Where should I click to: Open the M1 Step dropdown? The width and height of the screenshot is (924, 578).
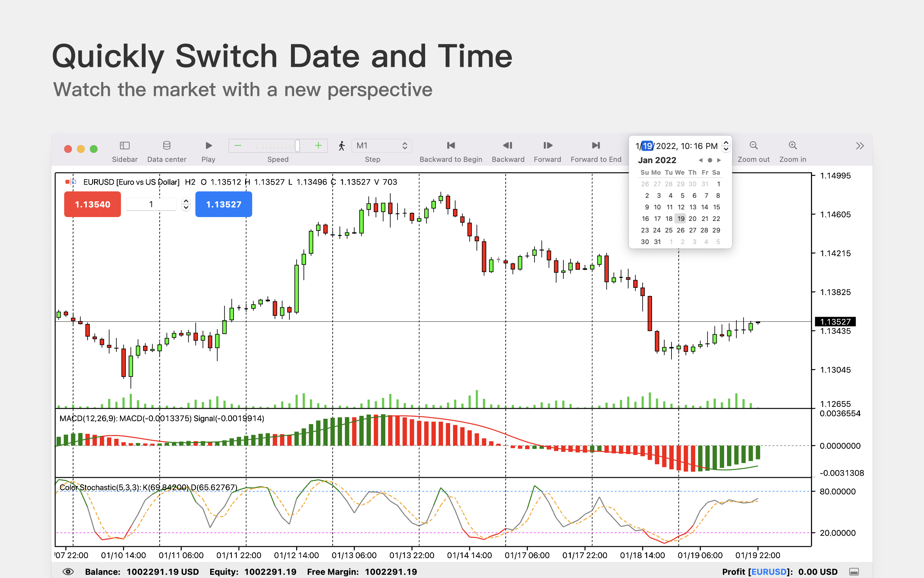(x=381, y=146)
